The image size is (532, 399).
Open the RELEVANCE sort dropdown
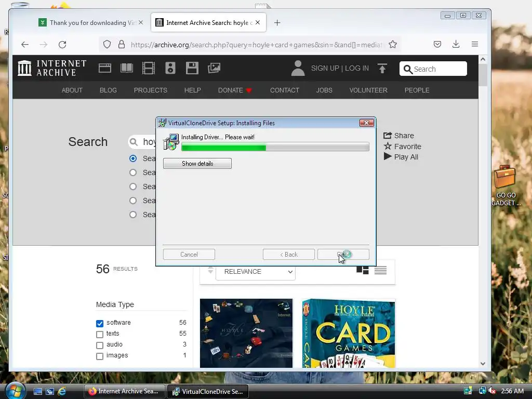click(256, 272)
